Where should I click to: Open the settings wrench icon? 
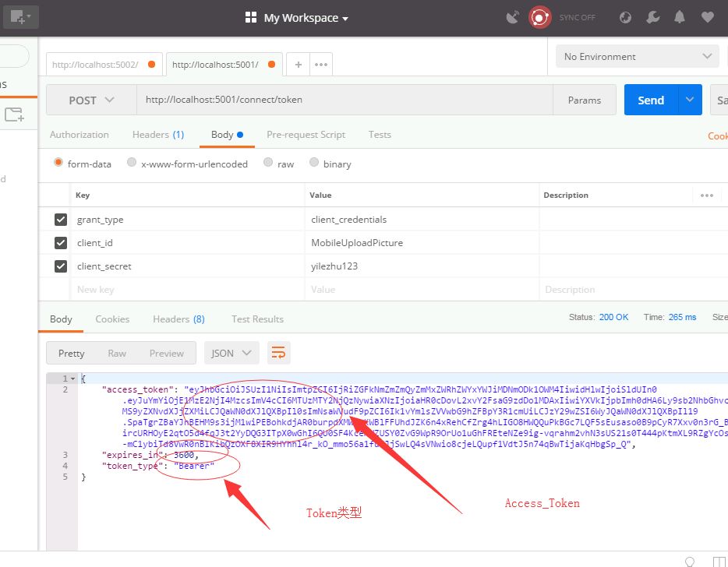pos(653,17)
